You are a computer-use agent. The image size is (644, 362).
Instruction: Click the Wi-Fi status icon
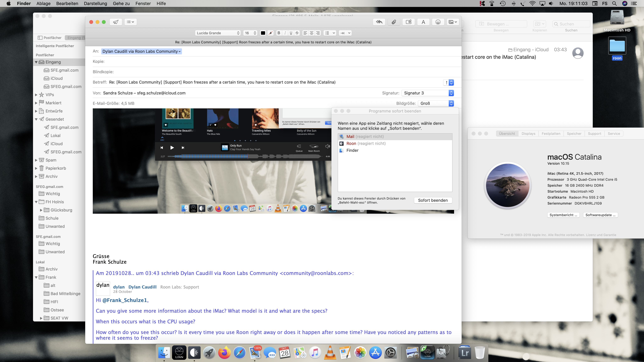(x=533, y=3)
